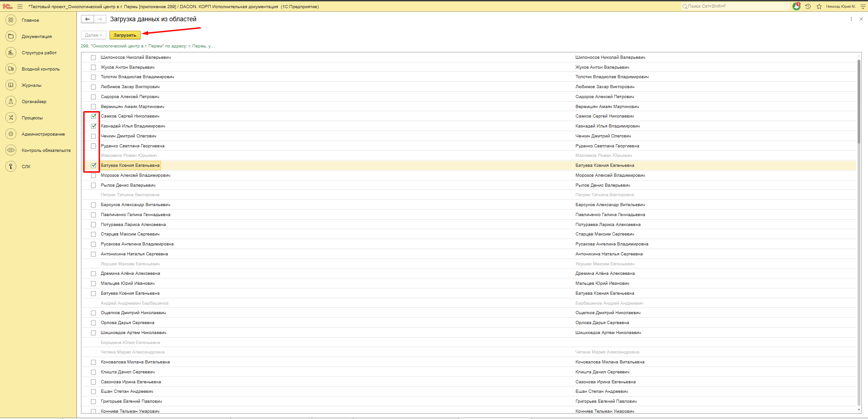This screenshot has width=868, height=419.
Task: Click the СЛК key icon in sidebar
Action: point(11,166)
